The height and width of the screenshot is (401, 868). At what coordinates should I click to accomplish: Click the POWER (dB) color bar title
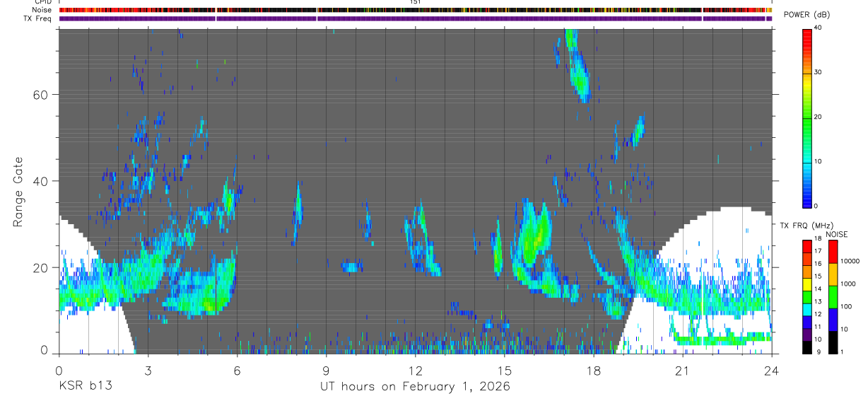point(806,16)
